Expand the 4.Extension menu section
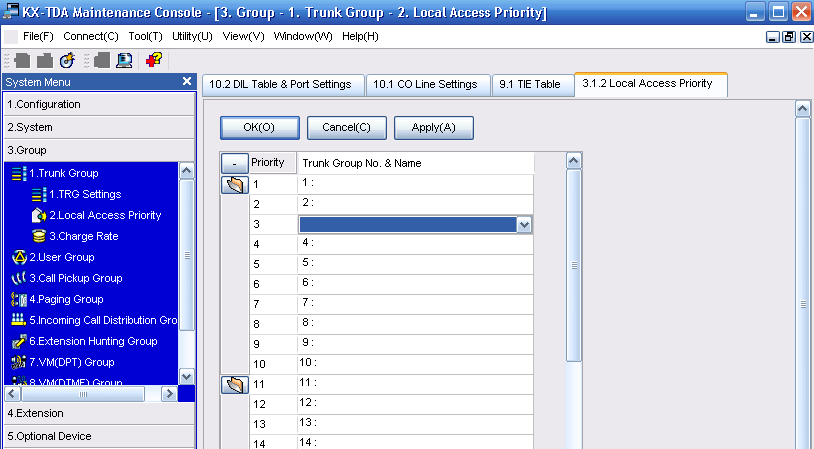This screenshot has height=449, width=814. [99, 413]
